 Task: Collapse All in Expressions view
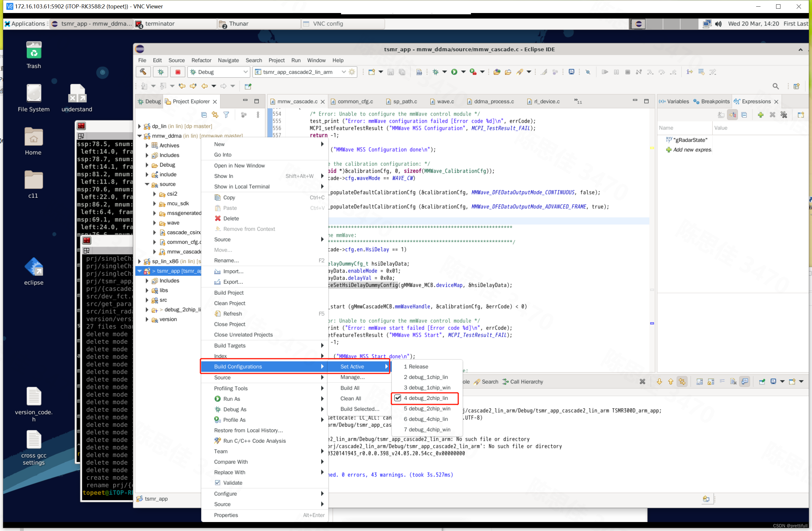tap(744, 115)
